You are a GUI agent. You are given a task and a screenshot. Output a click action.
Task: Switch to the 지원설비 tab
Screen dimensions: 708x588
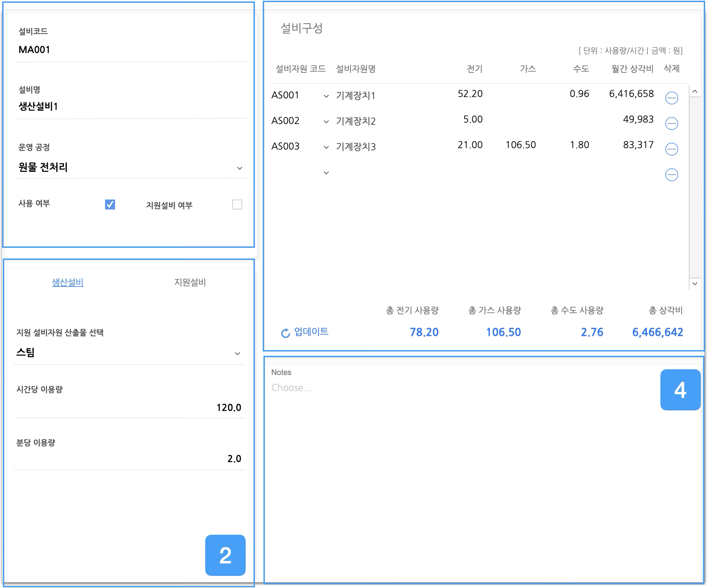[190, 282]
